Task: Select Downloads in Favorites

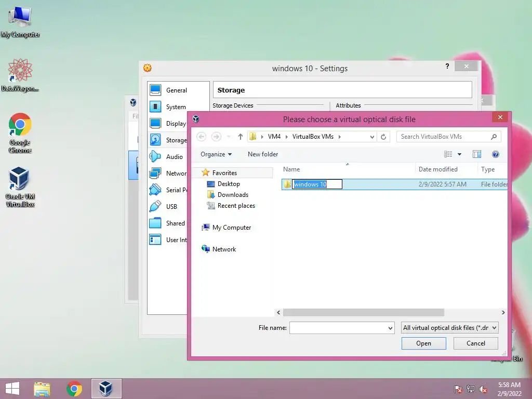Action: (233, 195)
